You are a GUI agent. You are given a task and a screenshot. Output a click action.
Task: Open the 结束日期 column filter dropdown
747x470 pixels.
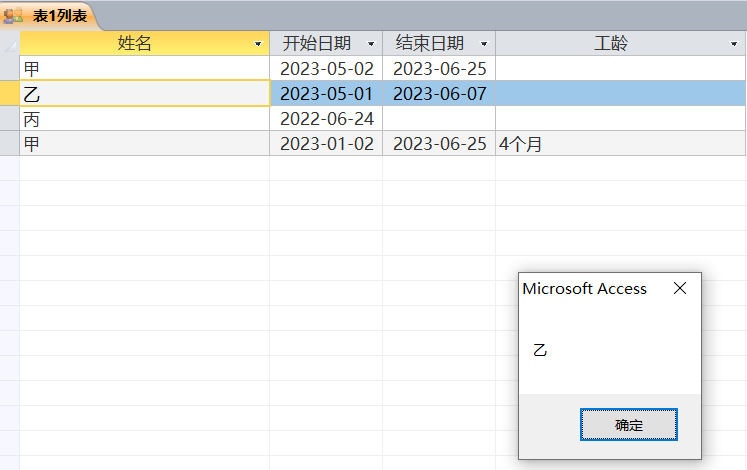pyautogui.click(x=484, y=44)
